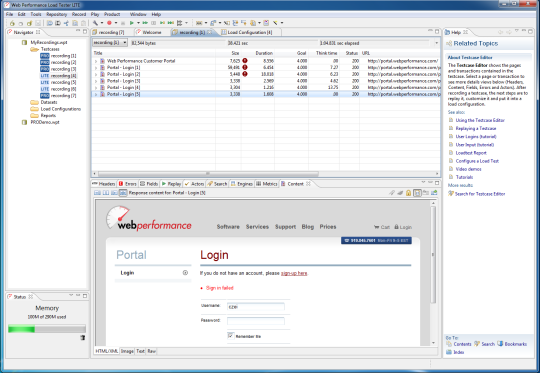This screenshot has width=540, height=373.
Task: Open Configure a Load Test help link
Action: (477, 161)
